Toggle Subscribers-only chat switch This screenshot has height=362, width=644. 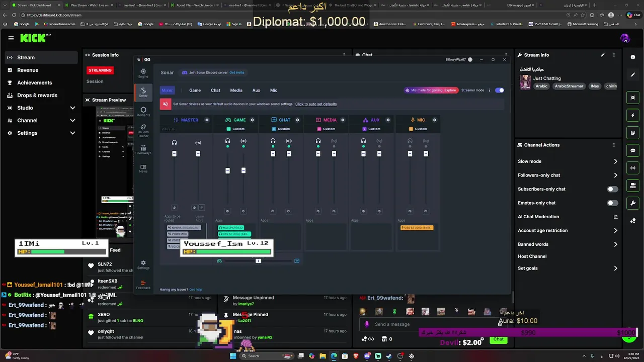click(612, 189)
